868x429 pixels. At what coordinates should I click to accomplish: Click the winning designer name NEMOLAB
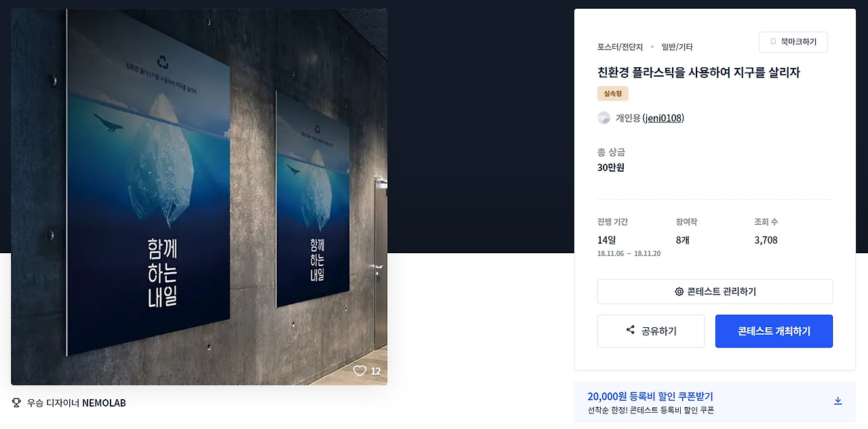click(x=104, y=403)
